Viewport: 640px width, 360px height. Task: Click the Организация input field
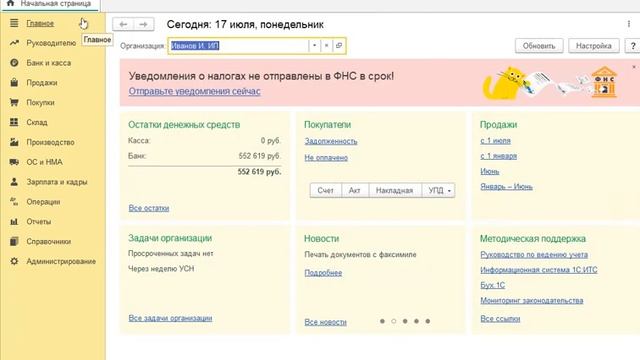click(x=239, y=46)
